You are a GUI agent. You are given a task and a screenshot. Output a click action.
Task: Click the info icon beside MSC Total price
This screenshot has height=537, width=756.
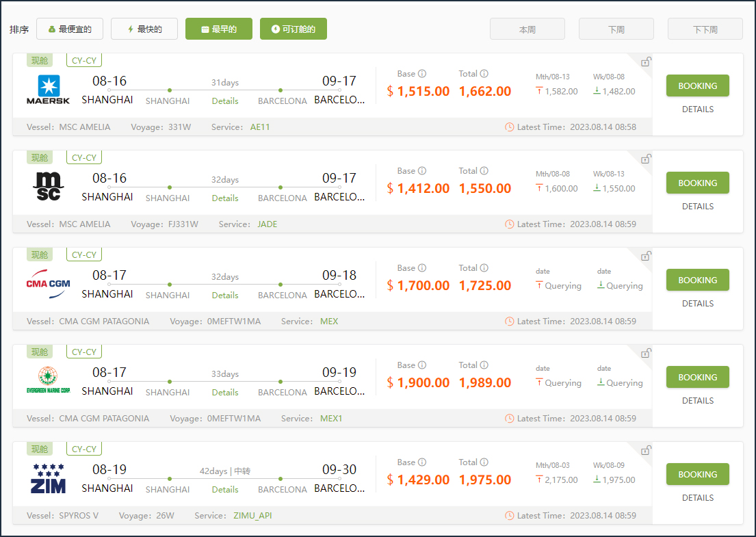coord(484,171)
